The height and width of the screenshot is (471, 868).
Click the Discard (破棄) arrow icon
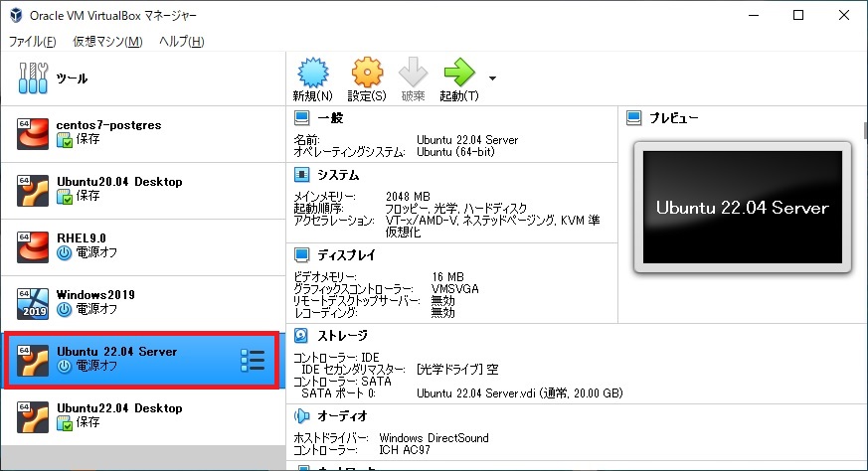click(x=413, y=72)
